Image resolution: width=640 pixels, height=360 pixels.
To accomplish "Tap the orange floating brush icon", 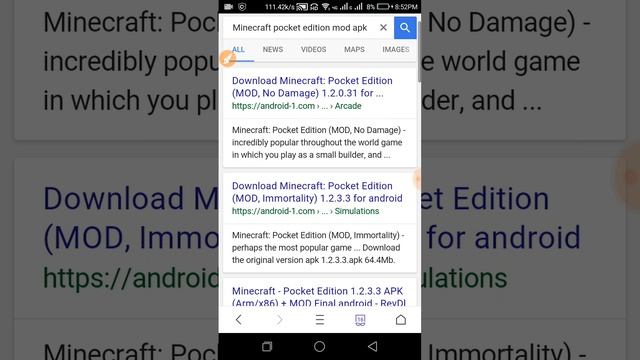I will 228,58.
